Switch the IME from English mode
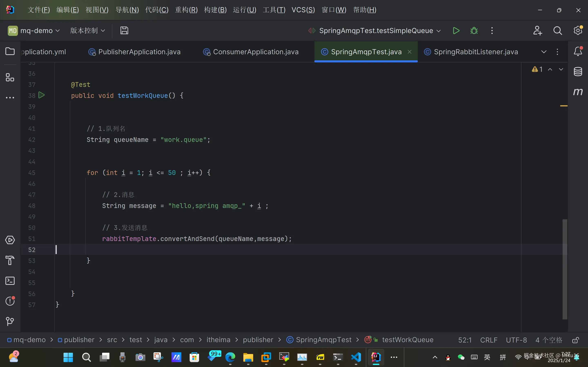 [487, 357]
